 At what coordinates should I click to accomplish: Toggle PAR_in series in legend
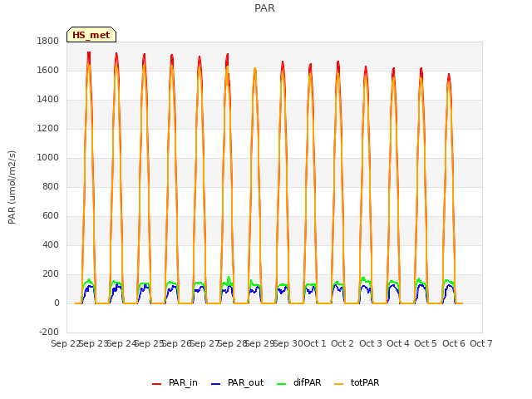(175, 382)
